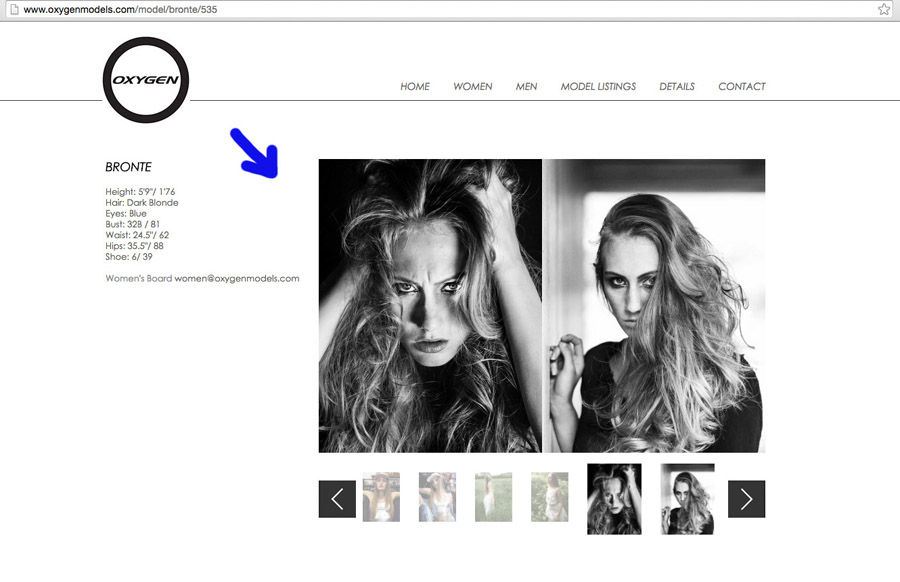Click the Women's Board label
The image size is (900, 582).
pyautogui.click(x=138, y=278)
